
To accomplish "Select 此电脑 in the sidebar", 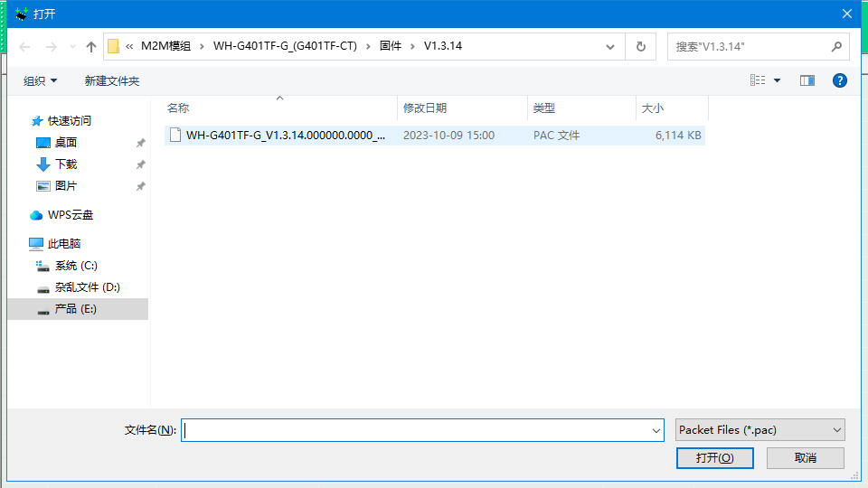I will (63, 243).
